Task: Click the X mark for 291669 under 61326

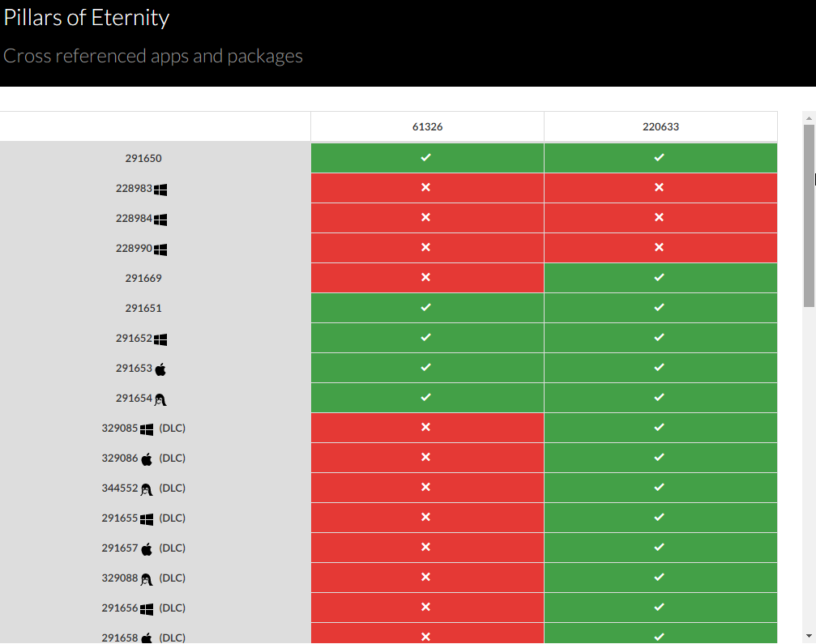Action: (x=426, y=277)
